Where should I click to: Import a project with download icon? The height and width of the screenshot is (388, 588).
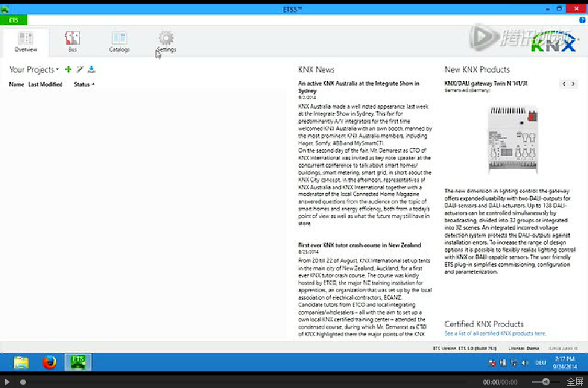tap(92, 69)
